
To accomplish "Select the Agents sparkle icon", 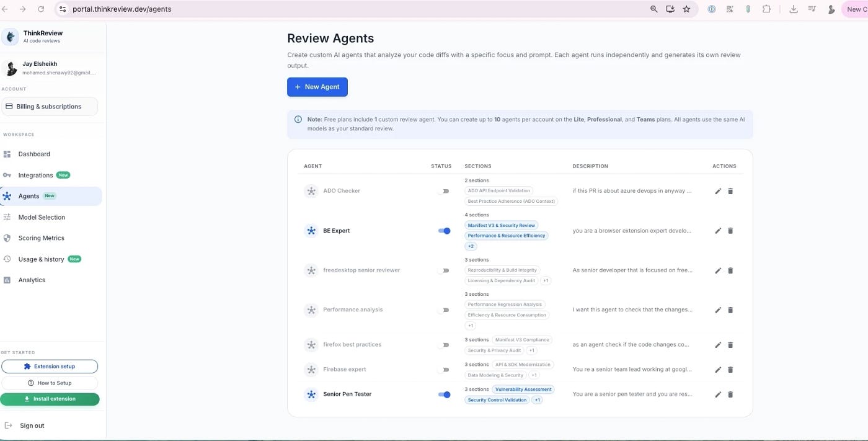I will 7,196.
